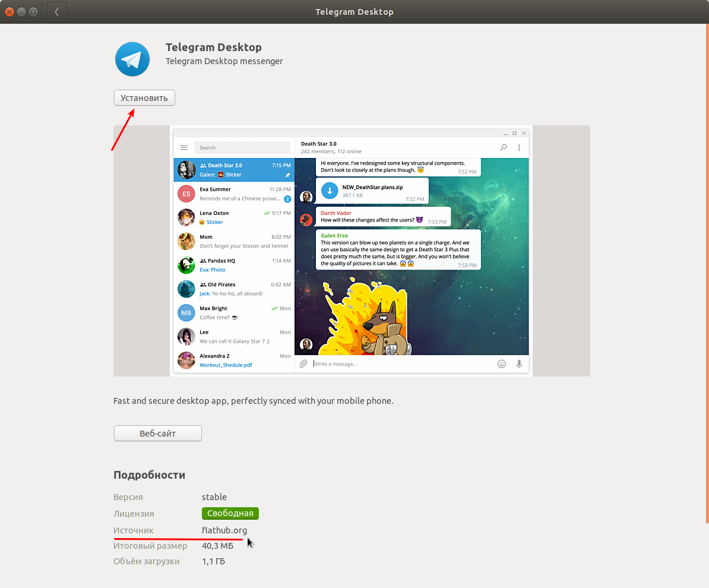
Task: Click the Search field in Telegram screenshot
Action: (242, 147)
